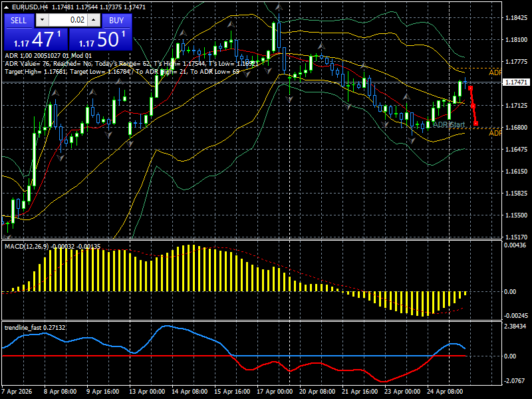Click the 2.38434 trendline scale label
This screenshot has width=532, height=399.
(515, 327)
